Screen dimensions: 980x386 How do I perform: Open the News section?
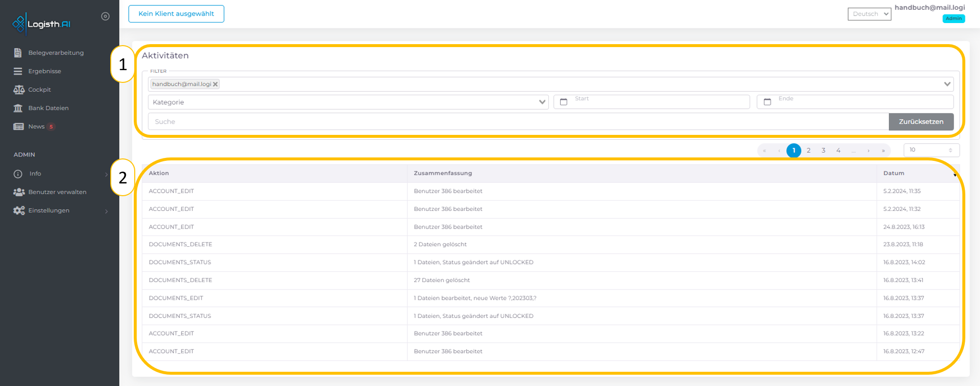36,127
